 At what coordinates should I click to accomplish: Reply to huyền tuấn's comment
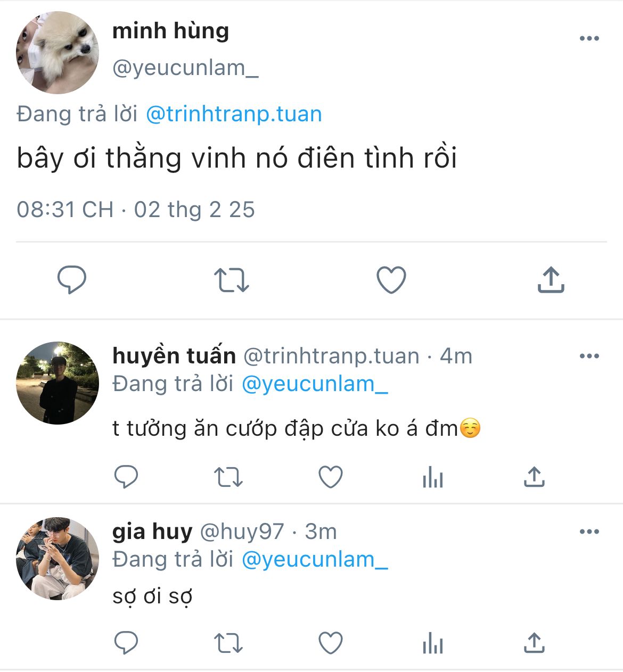[126, 477]
